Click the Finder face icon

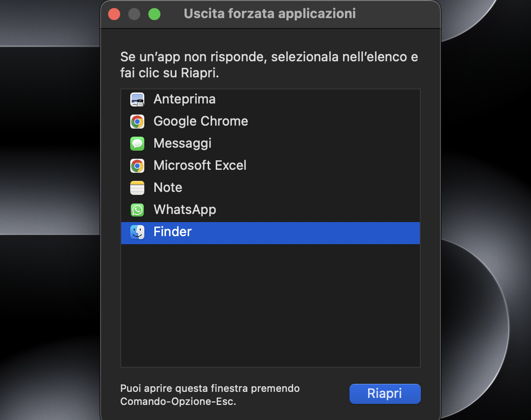137,232
